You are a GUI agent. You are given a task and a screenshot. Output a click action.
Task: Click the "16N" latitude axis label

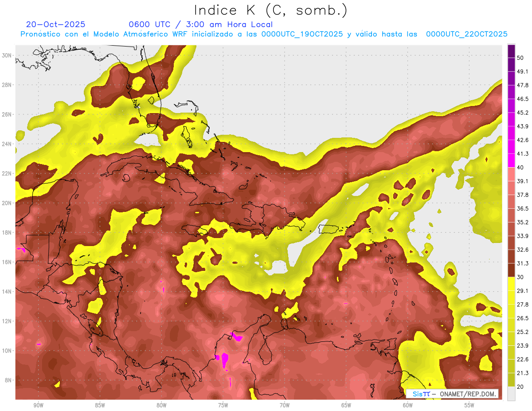click(7, 262)
